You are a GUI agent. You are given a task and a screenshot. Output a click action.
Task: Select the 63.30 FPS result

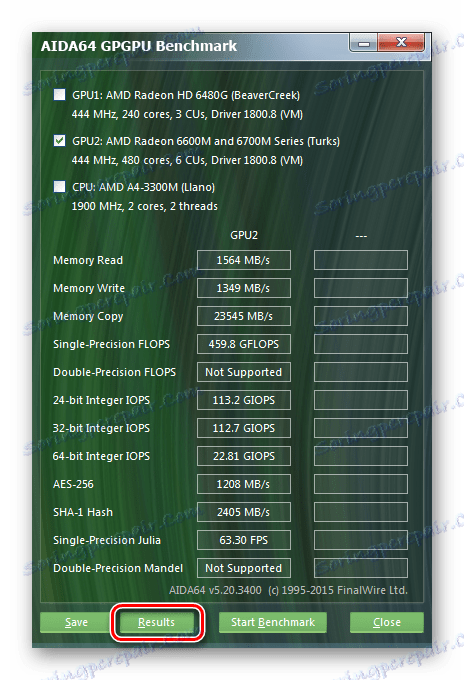(x=244, y=540)
